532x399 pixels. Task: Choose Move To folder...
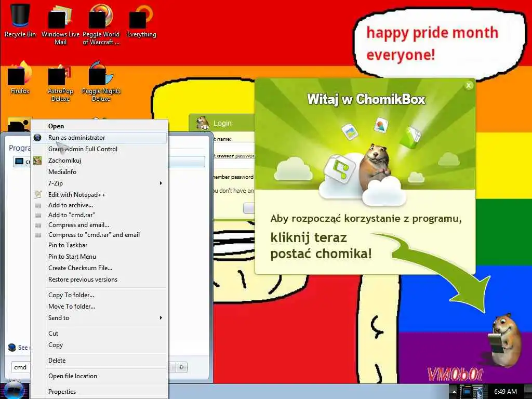pyautogui.click(x=99, y=307)
